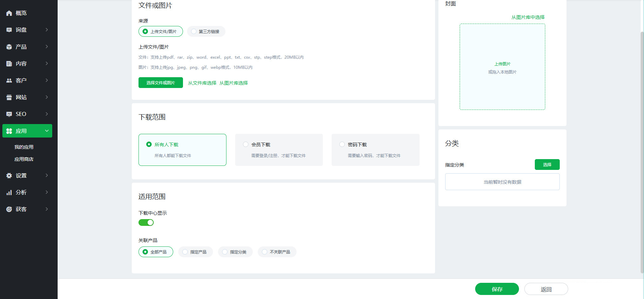Toggle the 下载中心显示 switch off
This screenshot has height=299, width=644.
(x=146, y=222)
